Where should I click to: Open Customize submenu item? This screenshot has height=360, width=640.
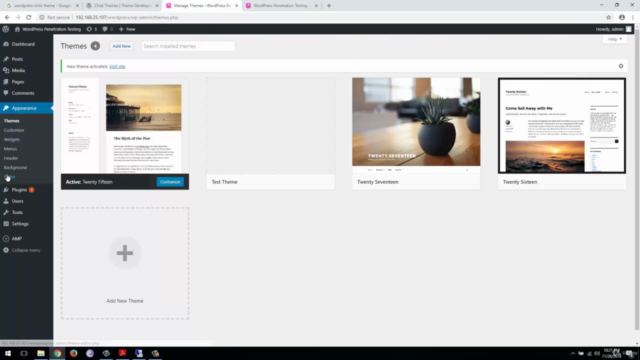click(x=14, y=130)
